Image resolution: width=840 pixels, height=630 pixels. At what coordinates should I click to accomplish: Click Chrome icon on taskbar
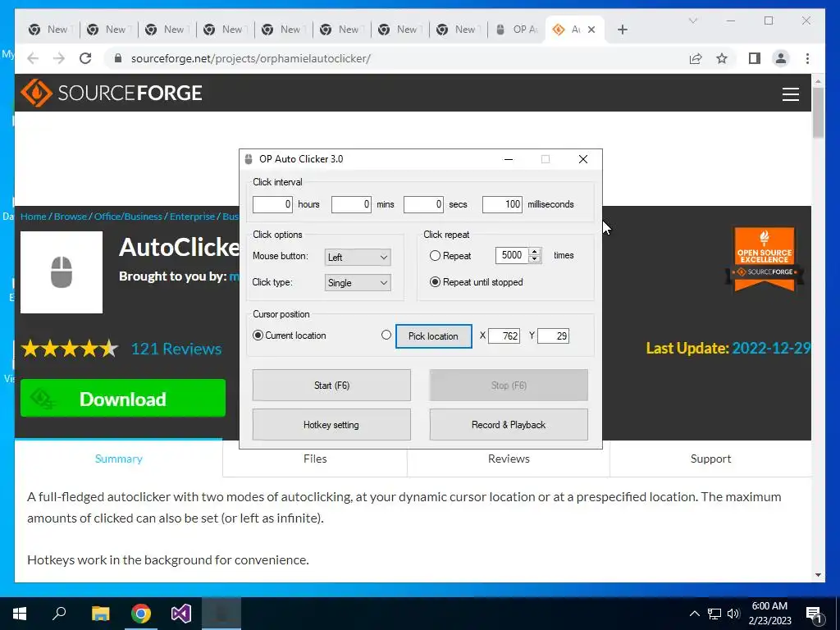[x=141, y=614]
